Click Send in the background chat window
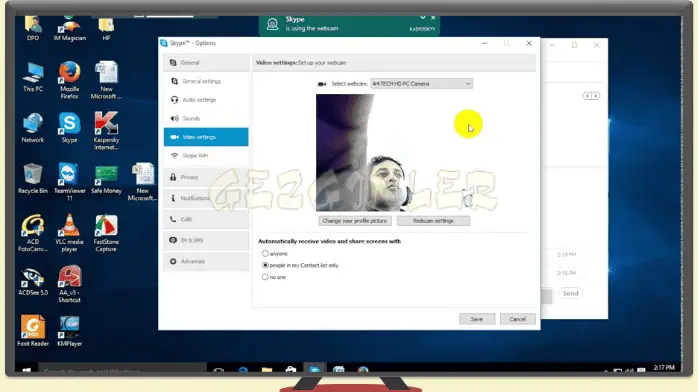This screenshot has width=698, height=392. [571, 294]
